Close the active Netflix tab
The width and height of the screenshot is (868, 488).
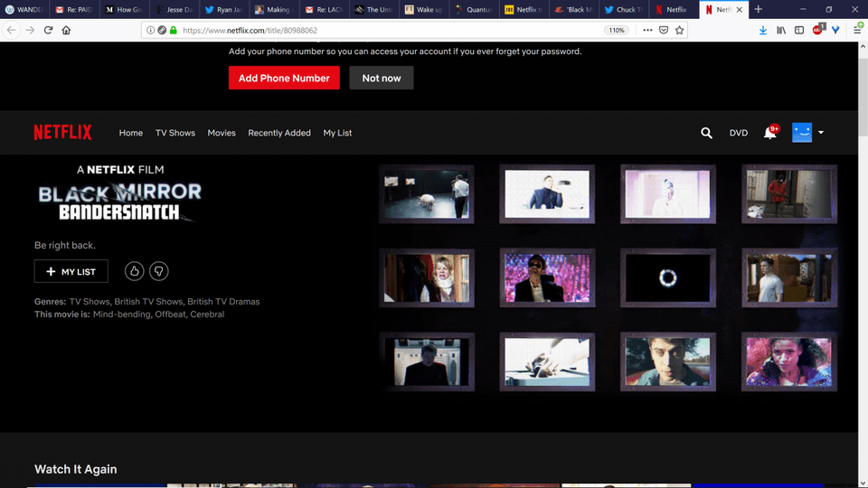point(739,9)
